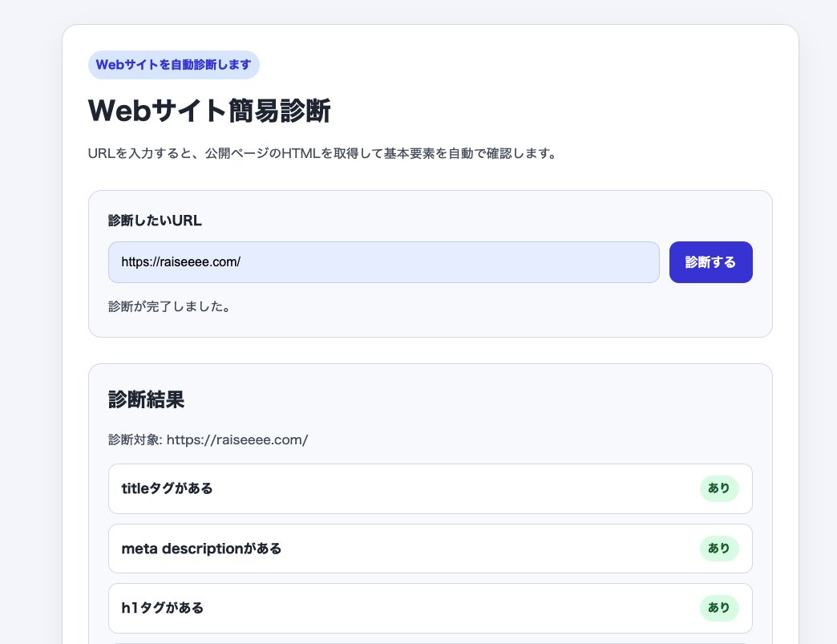Click the URL input field
This screenshot has height=644, width=837.
(384, 262)
